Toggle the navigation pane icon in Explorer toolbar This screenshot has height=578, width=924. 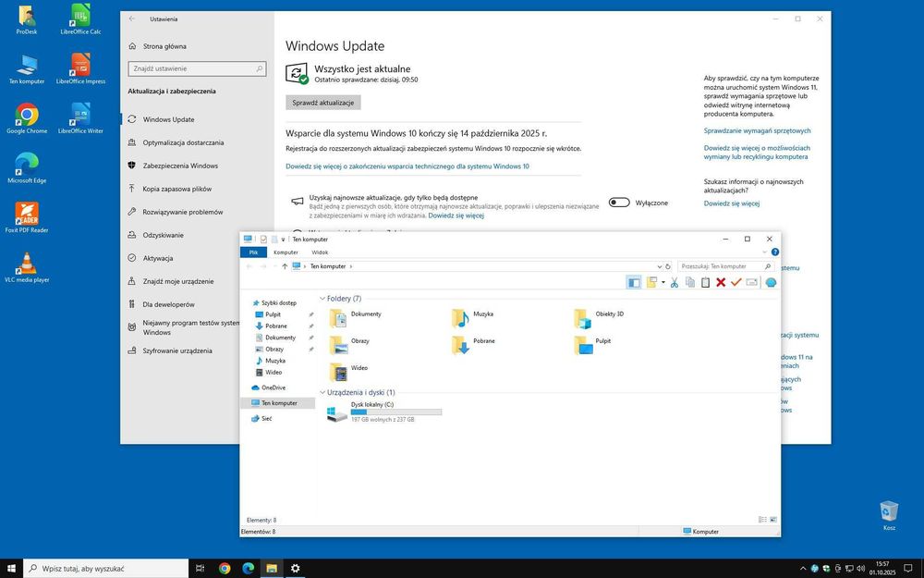634,282
